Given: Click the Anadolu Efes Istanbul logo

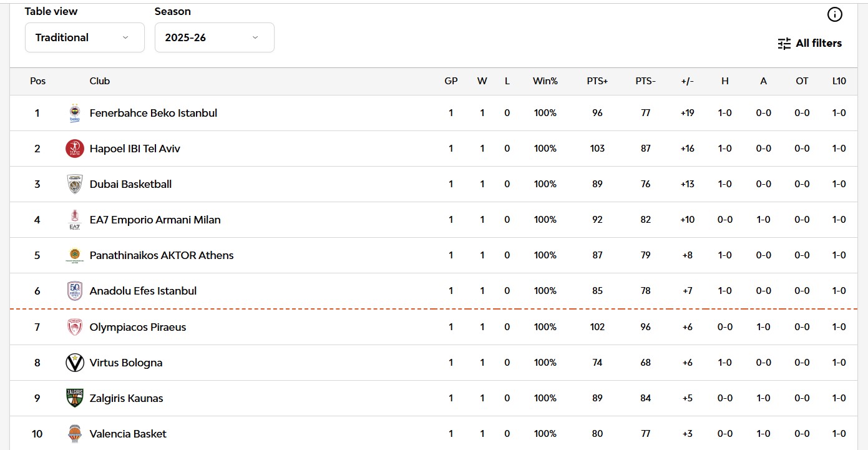Looking at the screenshot, I should point(75,291).
